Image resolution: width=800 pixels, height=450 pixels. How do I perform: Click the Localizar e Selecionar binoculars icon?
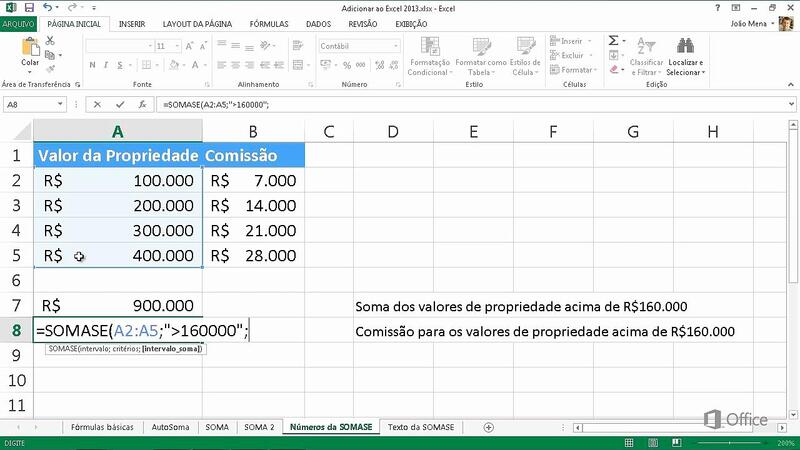point(685,47)
